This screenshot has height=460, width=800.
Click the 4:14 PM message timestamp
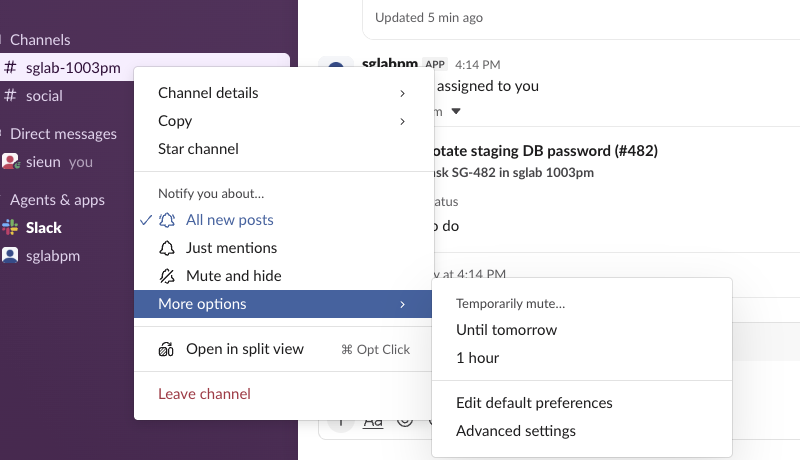pyautogui.click(x=478, y=65)
